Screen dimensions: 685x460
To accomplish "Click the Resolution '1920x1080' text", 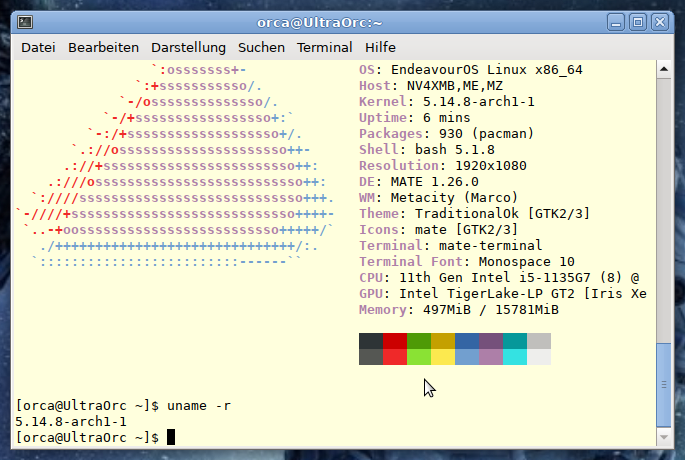I will click(x=491, y=166).
